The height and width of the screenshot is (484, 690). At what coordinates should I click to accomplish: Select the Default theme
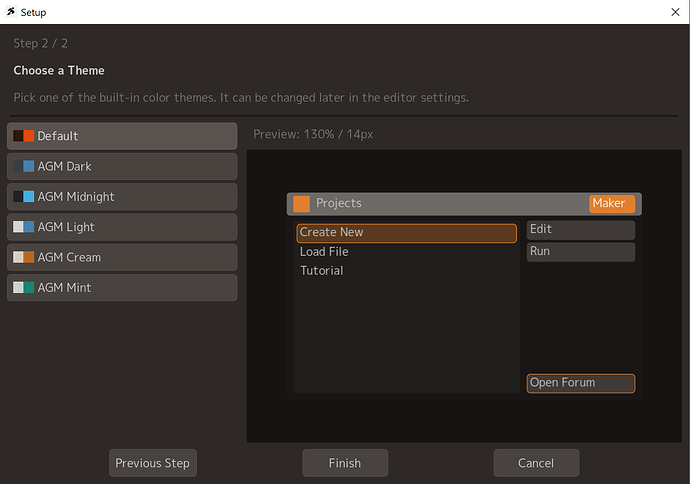coord(122,136)
